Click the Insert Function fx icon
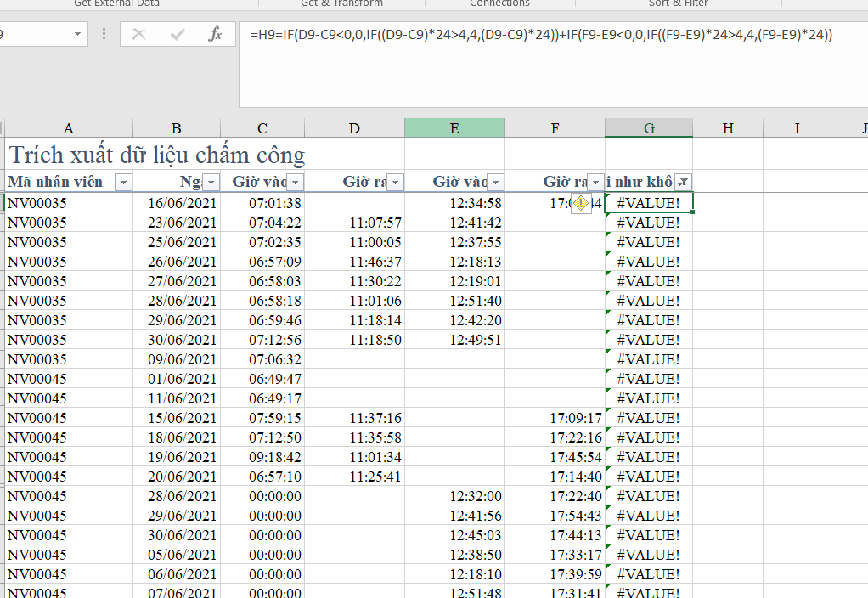Viewport: 868px width, 598px height. click(216, 35)
